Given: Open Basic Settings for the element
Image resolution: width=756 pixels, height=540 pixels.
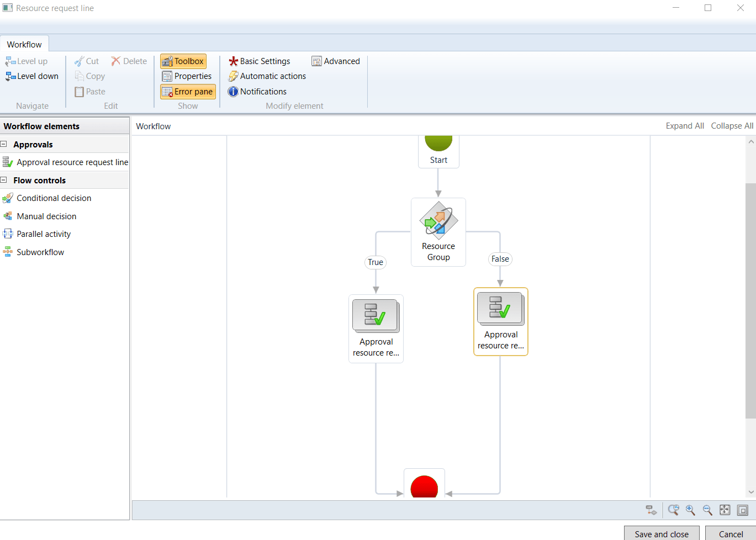Looking at the screenshot, I should pos(260,61).
